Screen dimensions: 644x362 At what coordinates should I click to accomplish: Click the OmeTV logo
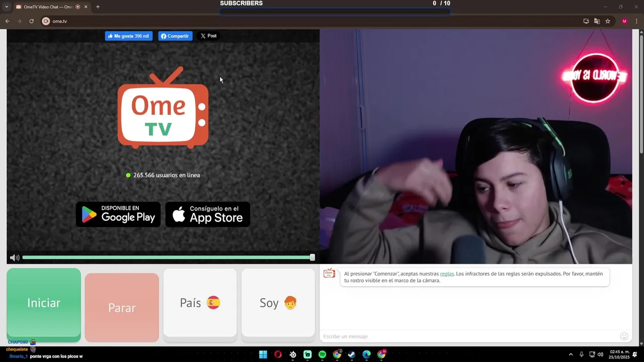(163, 108)
